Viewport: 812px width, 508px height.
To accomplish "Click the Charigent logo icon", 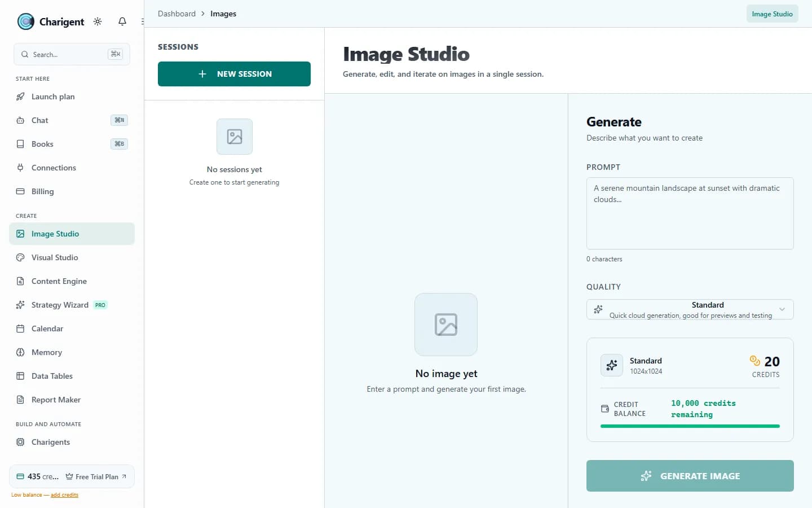I will coord(26,21).
